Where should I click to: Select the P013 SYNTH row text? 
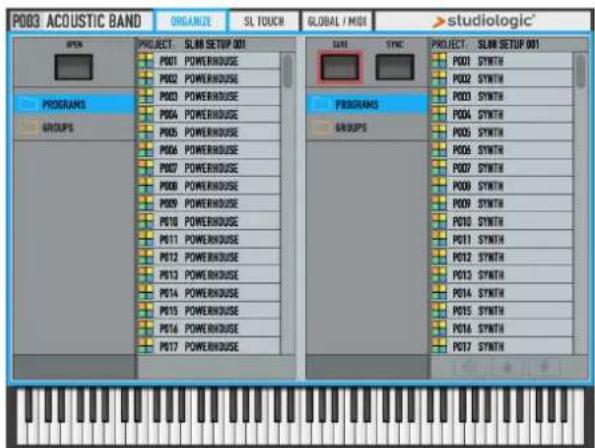tap(478, 275)
